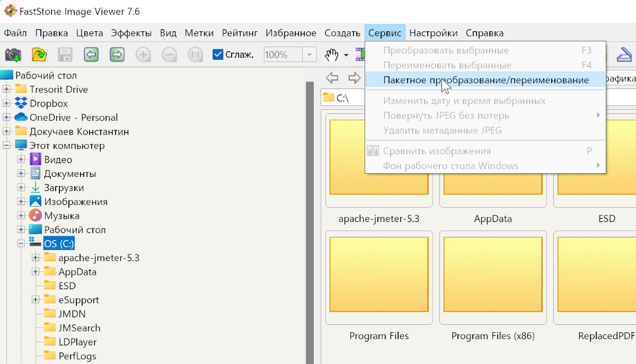Close the open Сервис menu
This screenshot has height=364, width=636.
coord(385,33)
